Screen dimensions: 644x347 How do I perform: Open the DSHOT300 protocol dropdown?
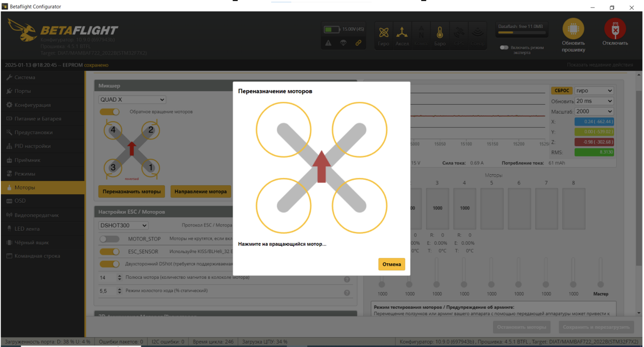click(123, 226)
